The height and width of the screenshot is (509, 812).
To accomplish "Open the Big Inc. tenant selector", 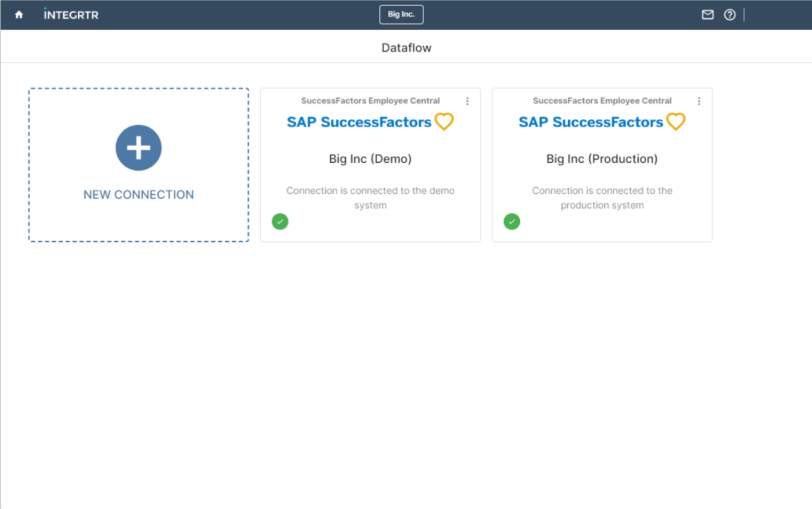I will click(x=402, y=15).
